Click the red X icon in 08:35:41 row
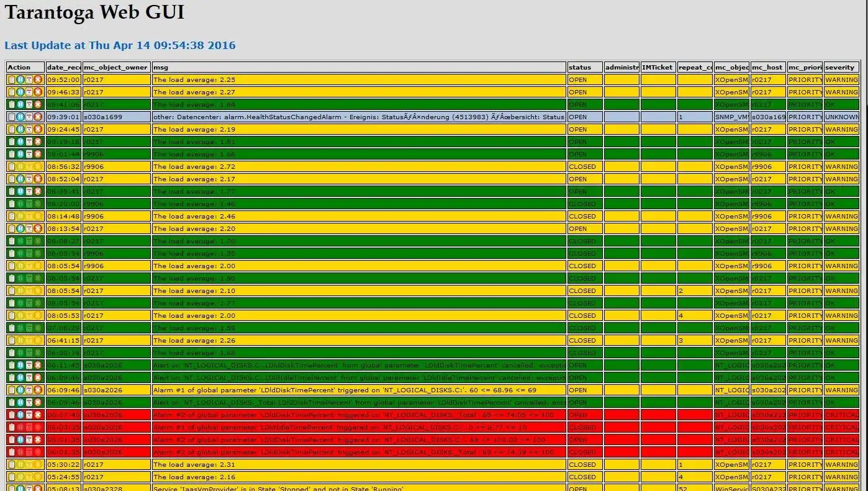868x491 pixels. tap(38, 191)
